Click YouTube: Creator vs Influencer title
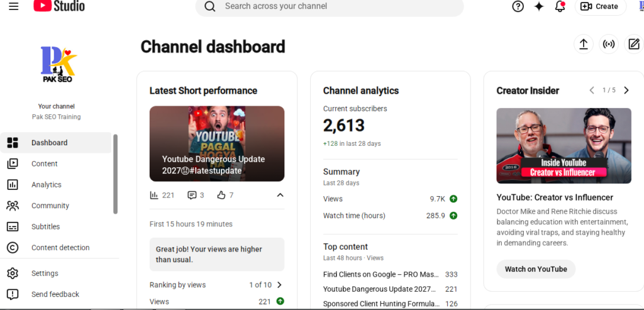The image size is (644, 310). 555,197
